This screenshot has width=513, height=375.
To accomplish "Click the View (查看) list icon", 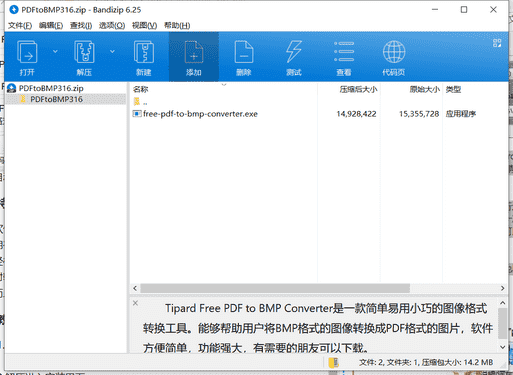I will [344, 52].
